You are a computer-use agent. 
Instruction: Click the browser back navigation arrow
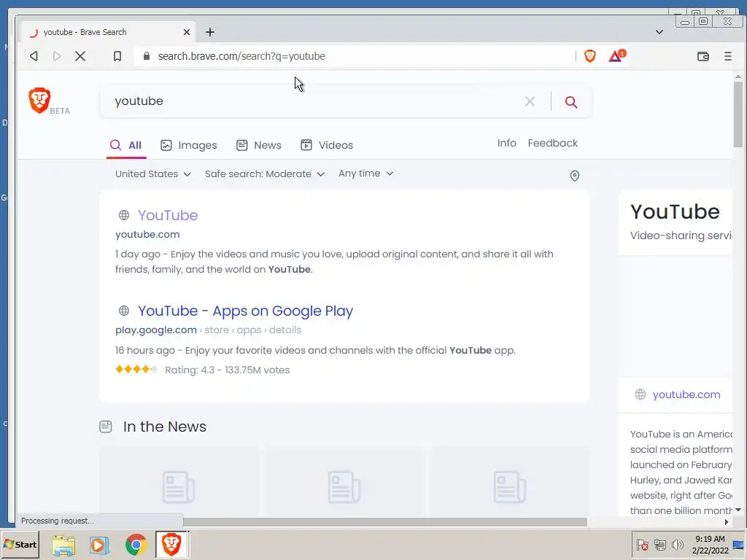34,56
